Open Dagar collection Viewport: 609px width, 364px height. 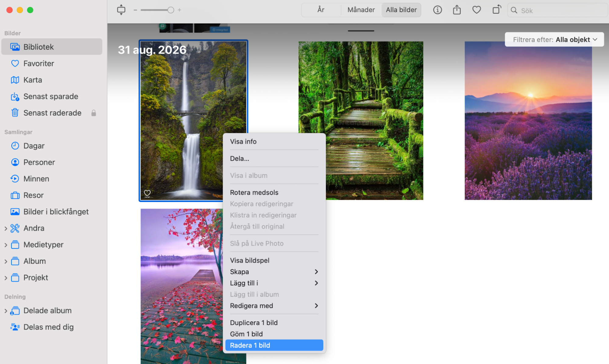click(x=52, y=145)
